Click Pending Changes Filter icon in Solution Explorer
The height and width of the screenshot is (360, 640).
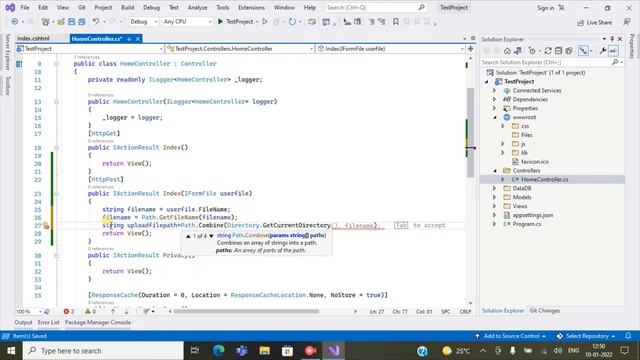(x=532, y=51)
